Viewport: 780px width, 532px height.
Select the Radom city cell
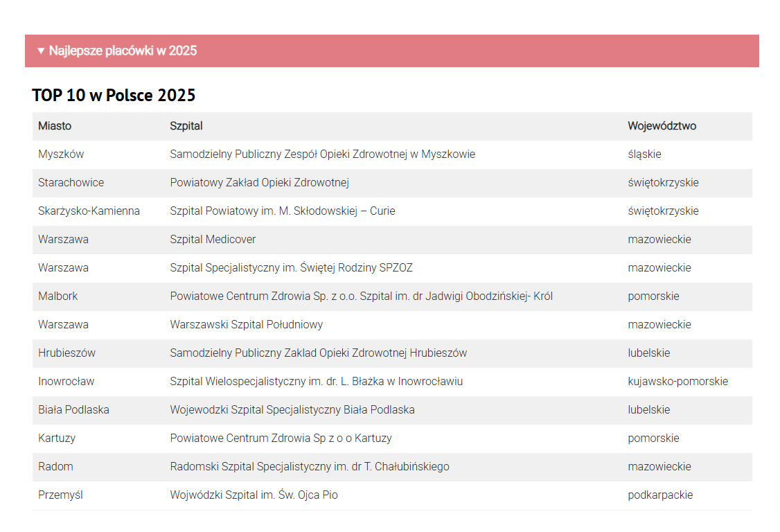tap(55, 467)
